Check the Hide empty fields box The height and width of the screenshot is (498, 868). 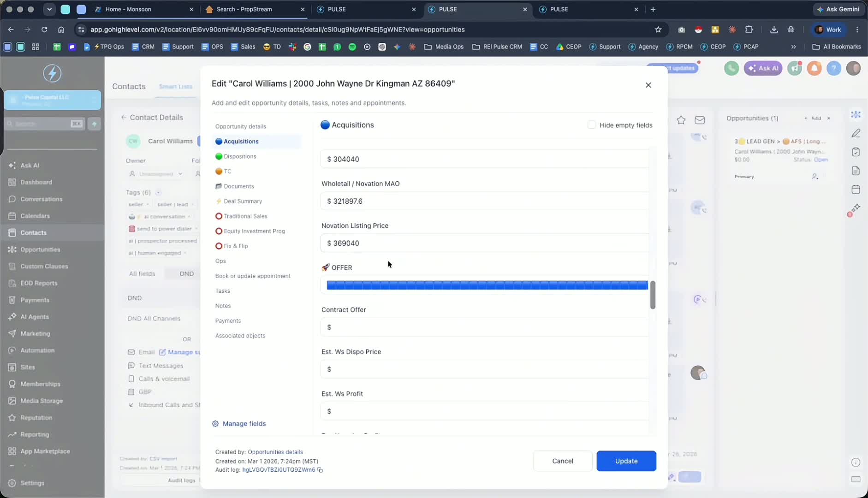click(x=592, y=125)
